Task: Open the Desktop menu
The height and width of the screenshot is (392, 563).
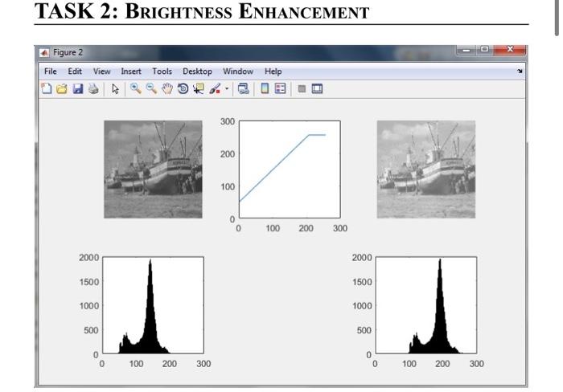Action: [x=197, y=71]
